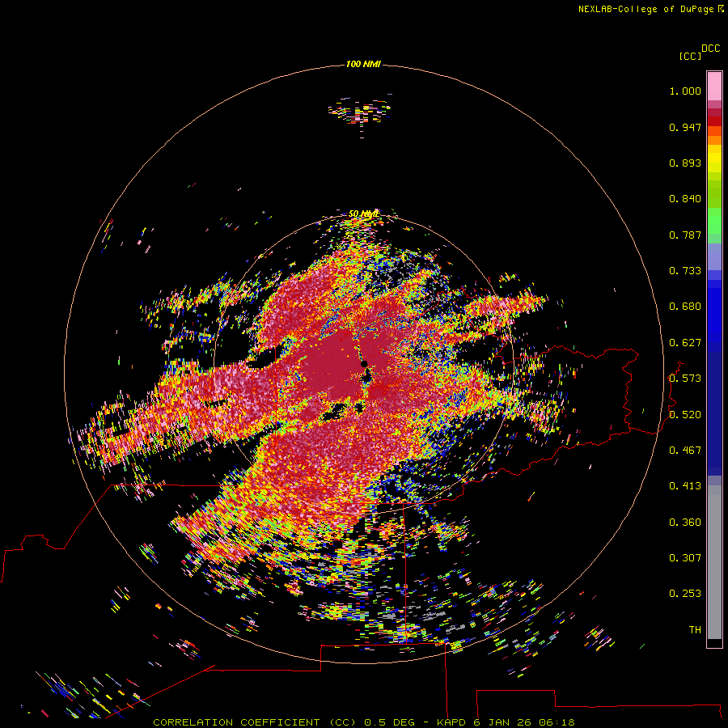Select the 0.893 legend value
This screenshot has height=728, width=728.
click(685, 163)
